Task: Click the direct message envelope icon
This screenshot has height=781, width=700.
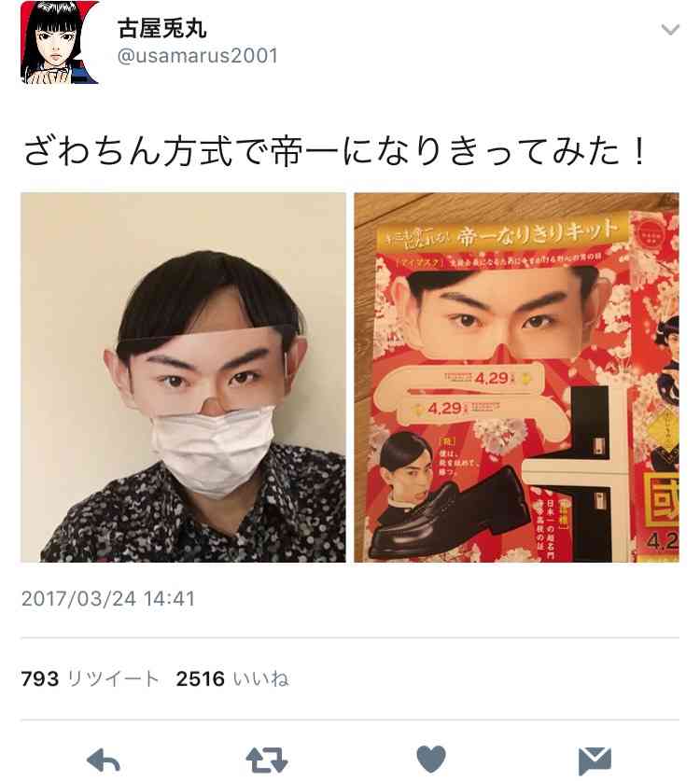Action: point(595,760)
